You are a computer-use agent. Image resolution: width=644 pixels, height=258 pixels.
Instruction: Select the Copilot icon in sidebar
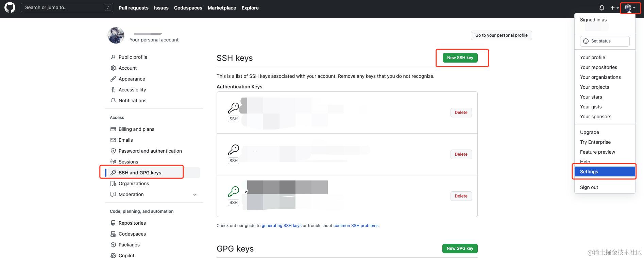point(113,256)
